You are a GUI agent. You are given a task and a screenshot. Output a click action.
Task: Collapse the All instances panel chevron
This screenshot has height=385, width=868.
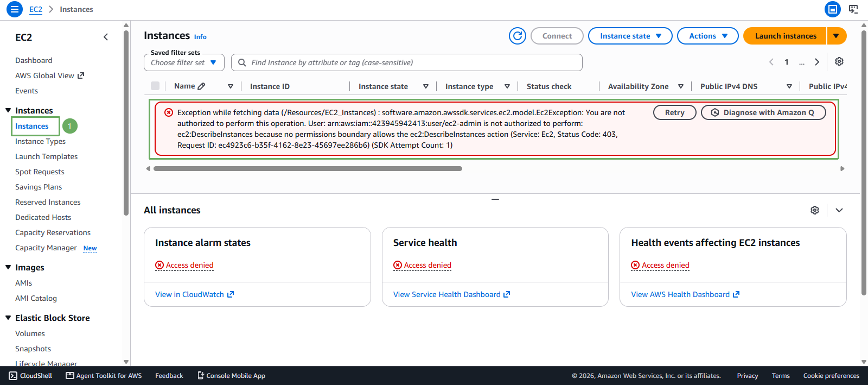pyautogui.click(x=839, y=210)
